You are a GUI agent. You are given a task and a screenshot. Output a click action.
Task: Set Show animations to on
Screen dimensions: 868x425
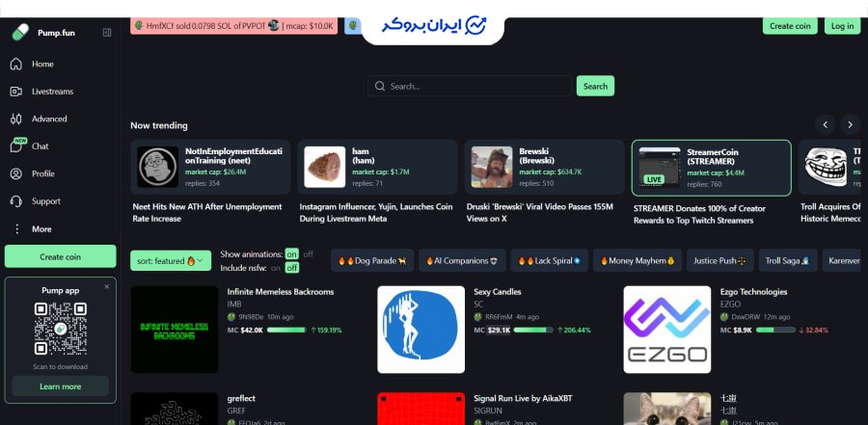coord(291,253)
